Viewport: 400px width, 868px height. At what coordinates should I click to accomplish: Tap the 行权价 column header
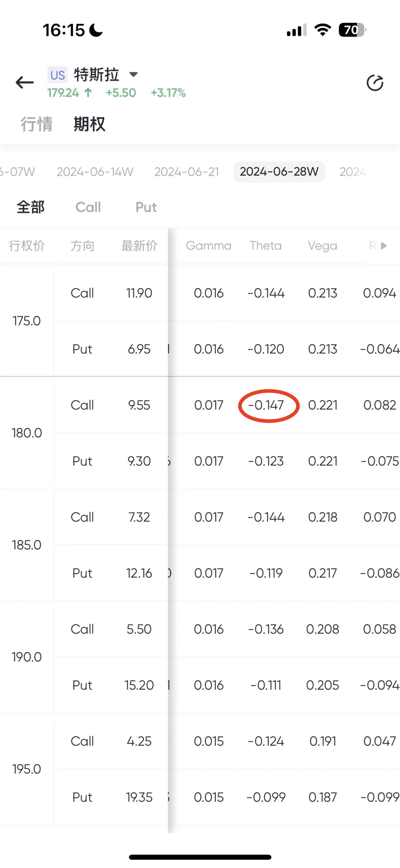pos(27,246)
